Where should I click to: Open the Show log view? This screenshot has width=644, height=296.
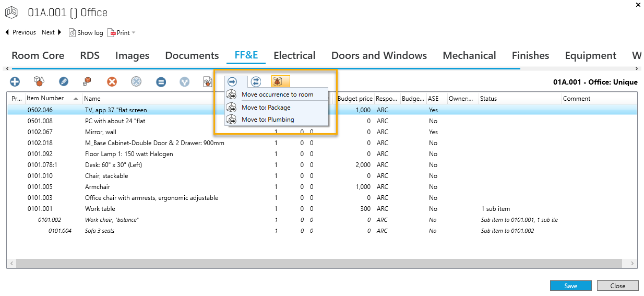[86, 32]
